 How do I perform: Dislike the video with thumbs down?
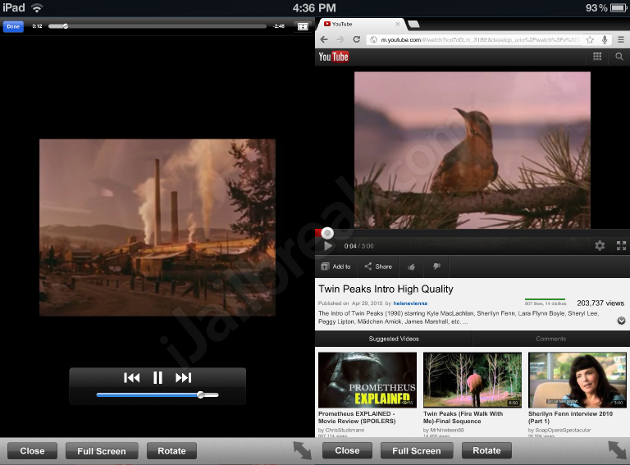click(x=437, y=266)
